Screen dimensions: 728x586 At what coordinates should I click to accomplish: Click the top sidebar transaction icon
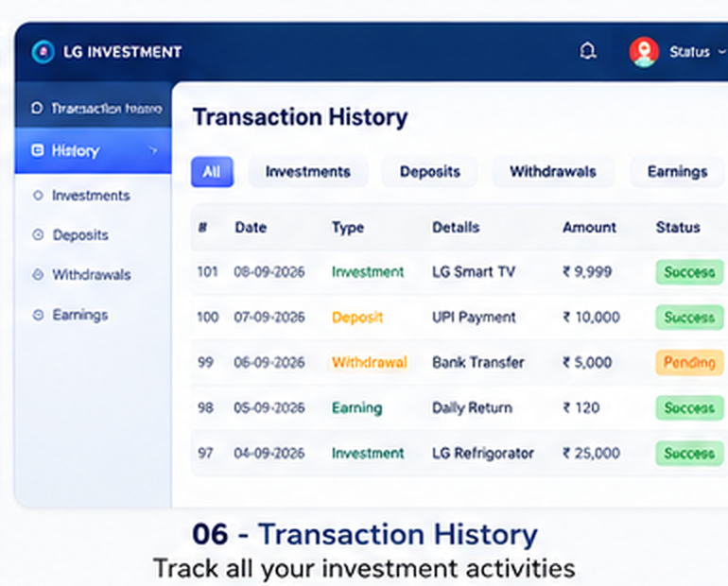[37, 108]
